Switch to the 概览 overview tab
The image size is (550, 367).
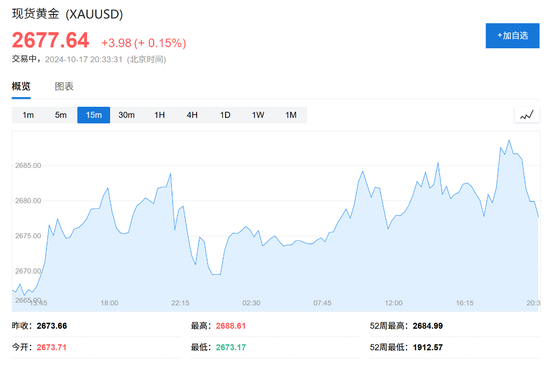[x=21, y=86]
